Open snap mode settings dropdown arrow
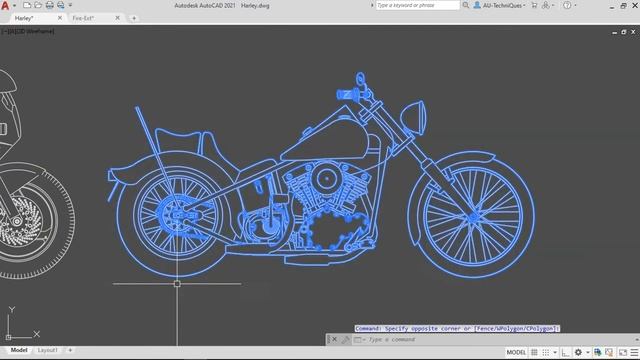 coord(555,353)
